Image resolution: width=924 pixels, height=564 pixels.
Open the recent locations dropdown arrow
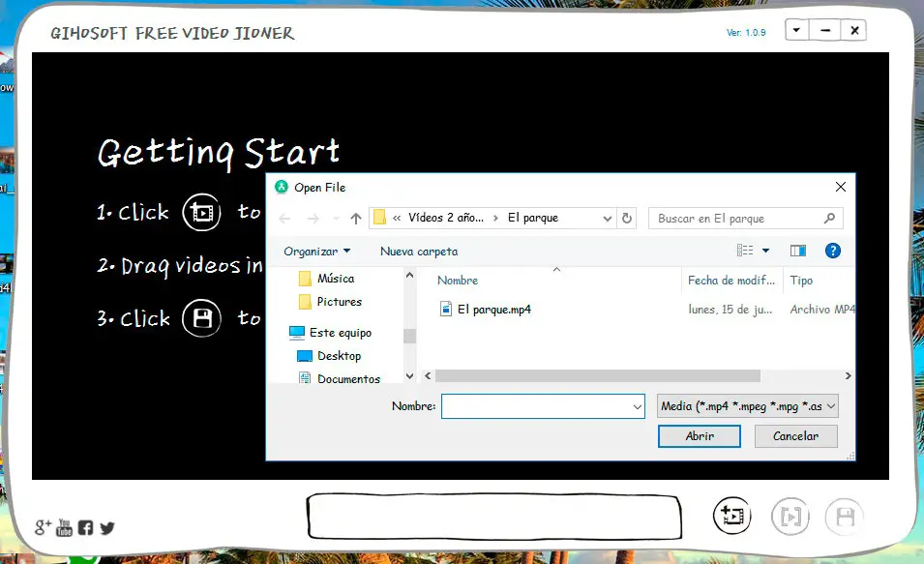pos(336,219)
